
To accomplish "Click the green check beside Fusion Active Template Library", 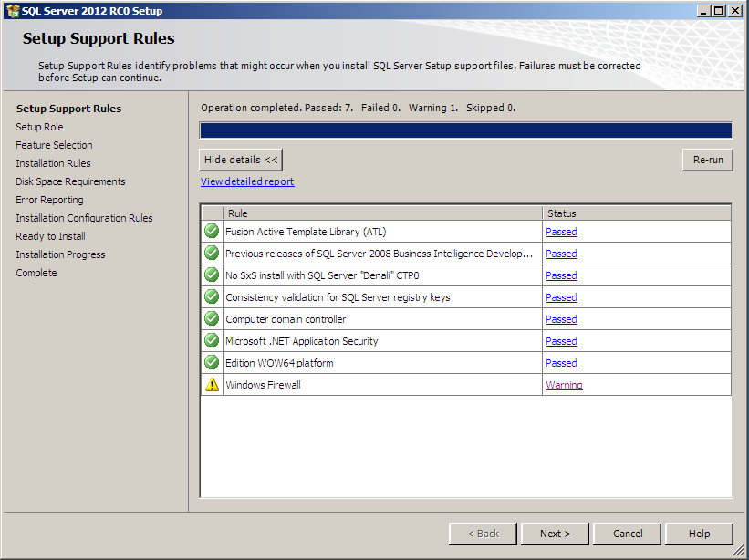I will pyautogui.click(x=211, y=231).
